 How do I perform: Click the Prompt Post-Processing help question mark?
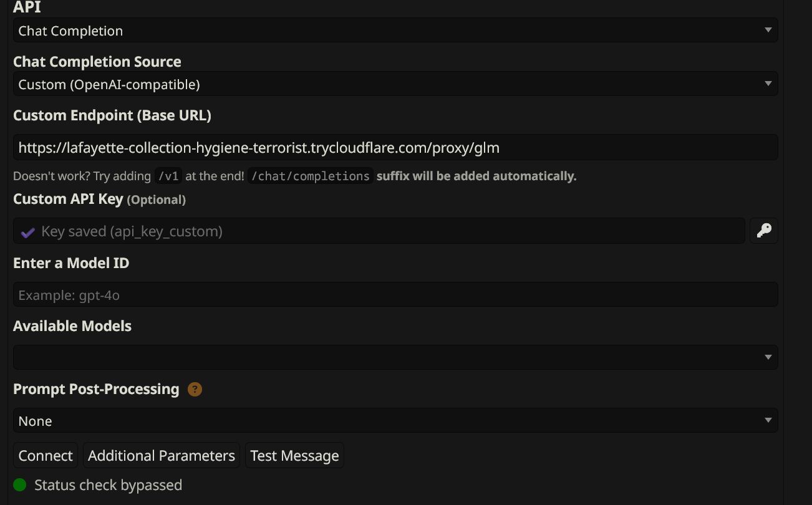point(195,390)
